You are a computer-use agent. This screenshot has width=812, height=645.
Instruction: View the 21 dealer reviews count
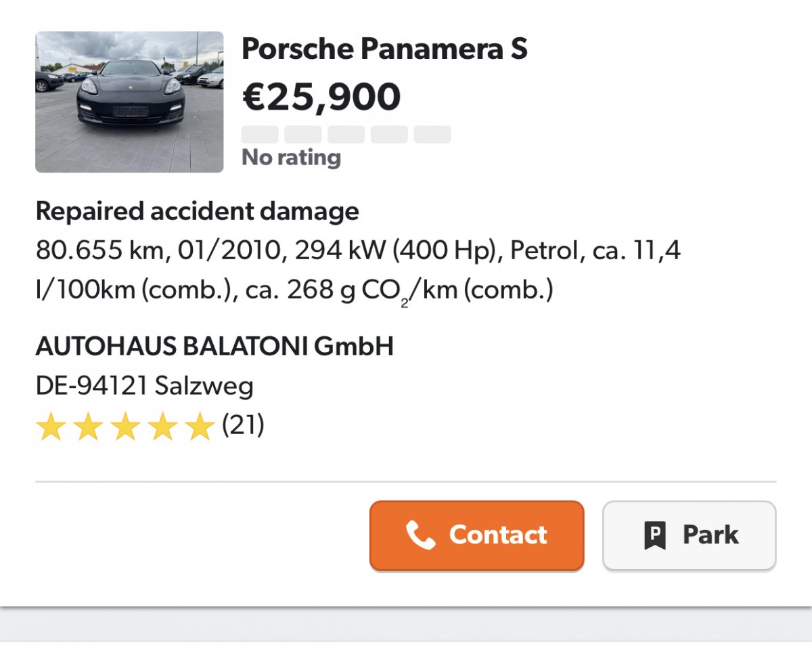[x=243, y=426]
